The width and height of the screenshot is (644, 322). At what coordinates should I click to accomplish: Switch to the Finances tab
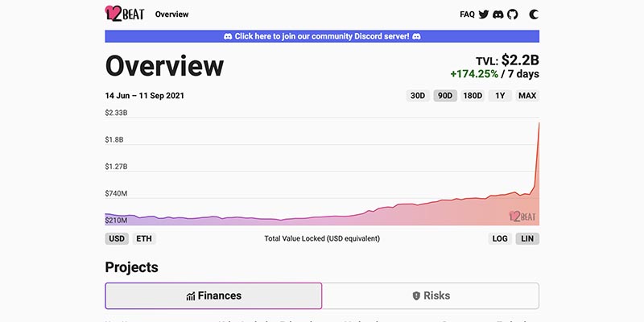(213, 296)
